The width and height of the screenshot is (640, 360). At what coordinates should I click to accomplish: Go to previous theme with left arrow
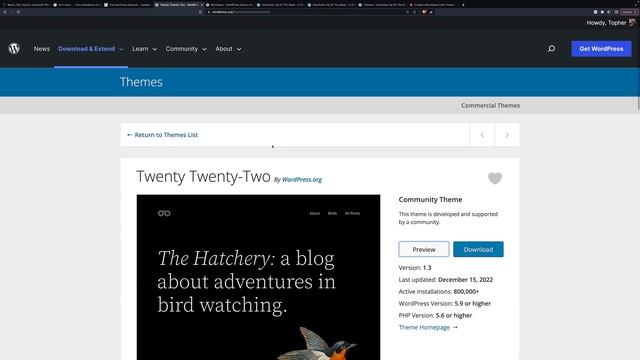[482, 135]
